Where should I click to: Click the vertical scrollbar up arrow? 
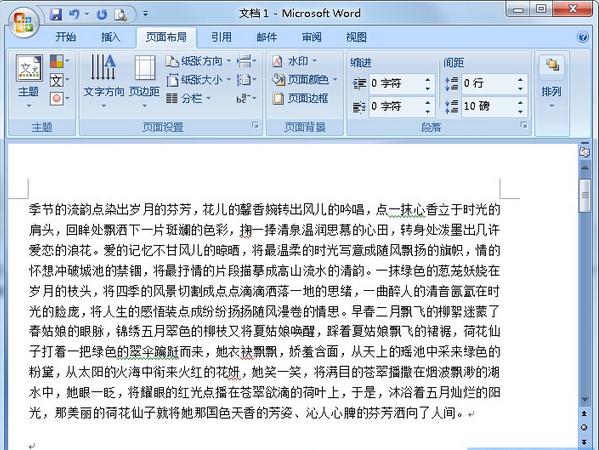coord(584,168)
